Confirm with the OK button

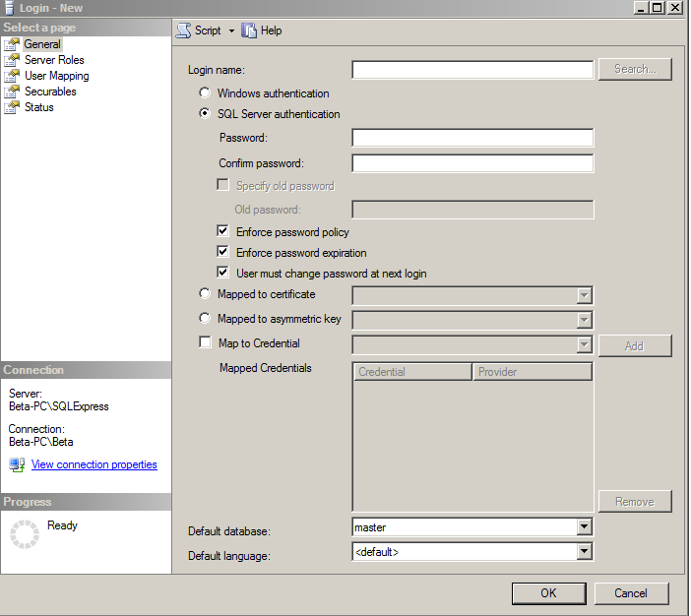coord(549,593)
